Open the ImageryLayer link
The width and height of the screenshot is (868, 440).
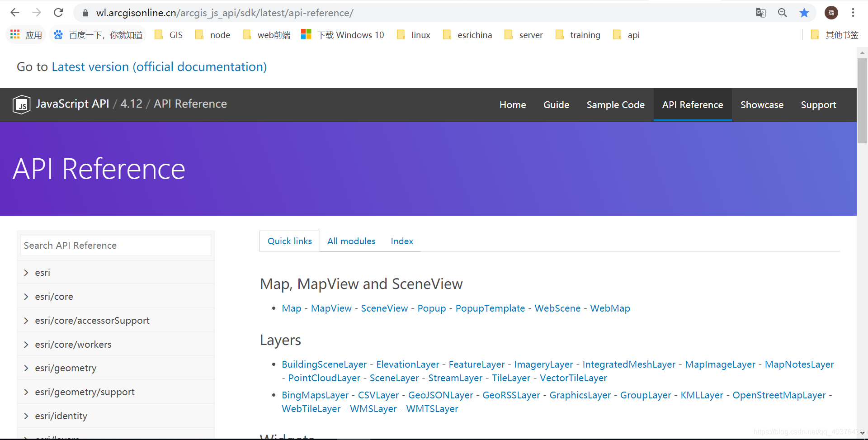543,364
